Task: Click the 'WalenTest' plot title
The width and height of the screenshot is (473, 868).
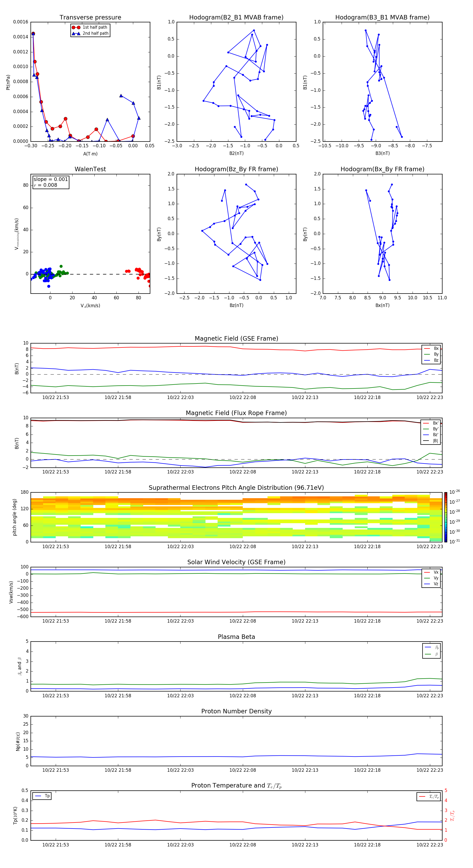Action: coord(90,169)
